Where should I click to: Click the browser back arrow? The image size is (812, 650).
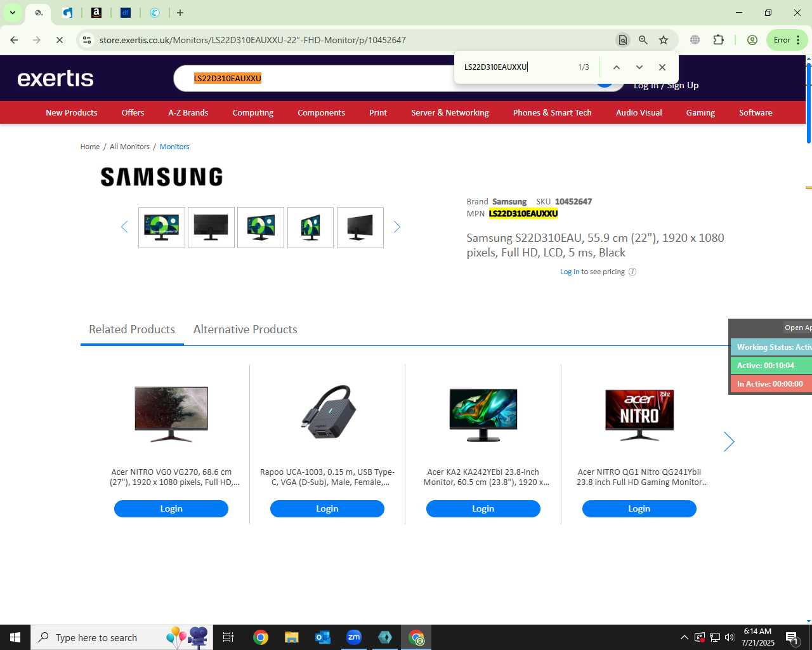14,40
